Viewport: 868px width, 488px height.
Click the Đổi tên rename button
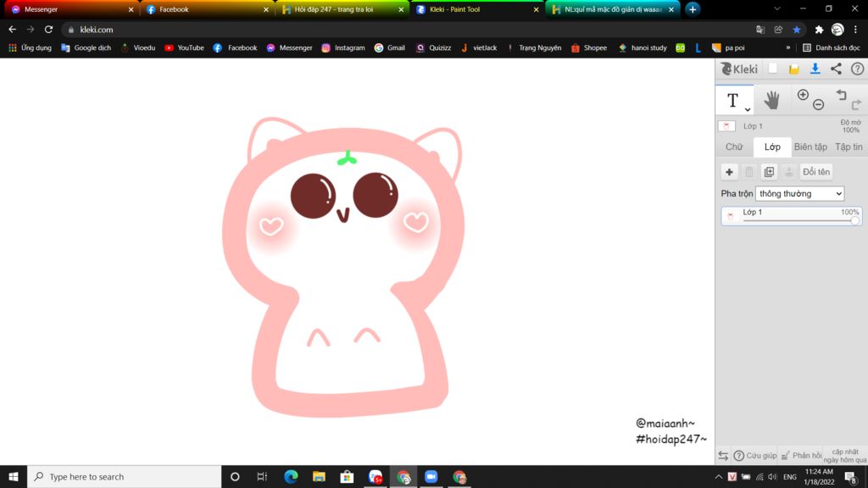point(816,172)
